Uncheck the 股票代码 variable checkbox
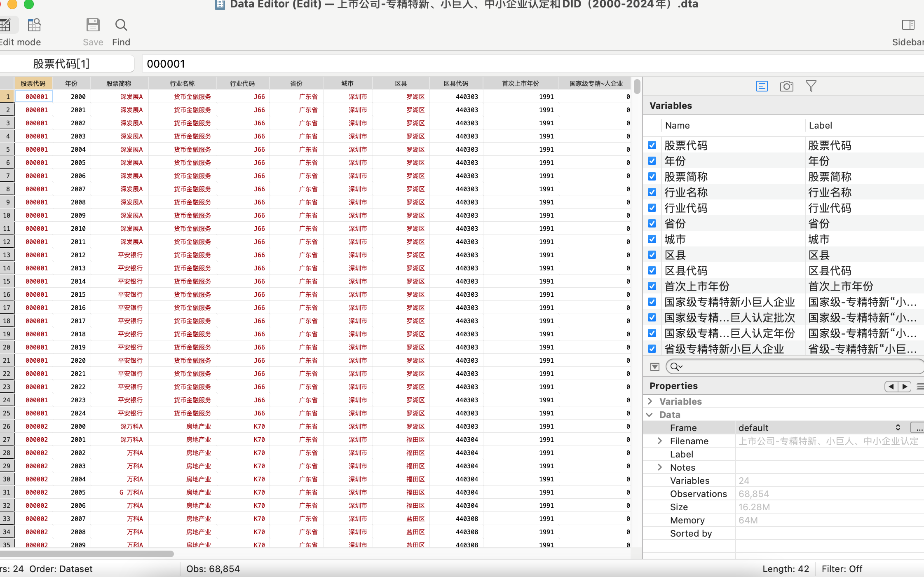 (x=652, y=145)
